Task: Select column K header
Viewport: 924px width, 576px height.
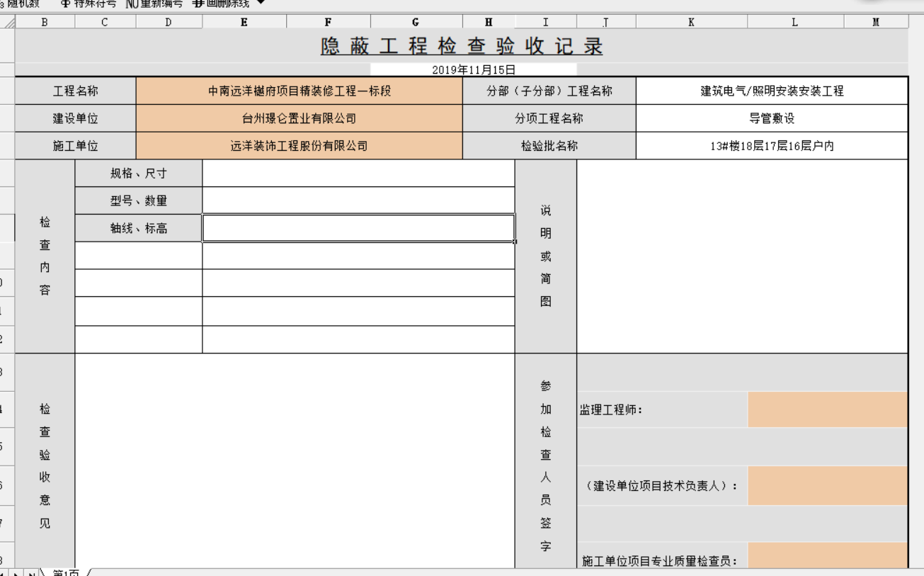Action: point(691,22)
